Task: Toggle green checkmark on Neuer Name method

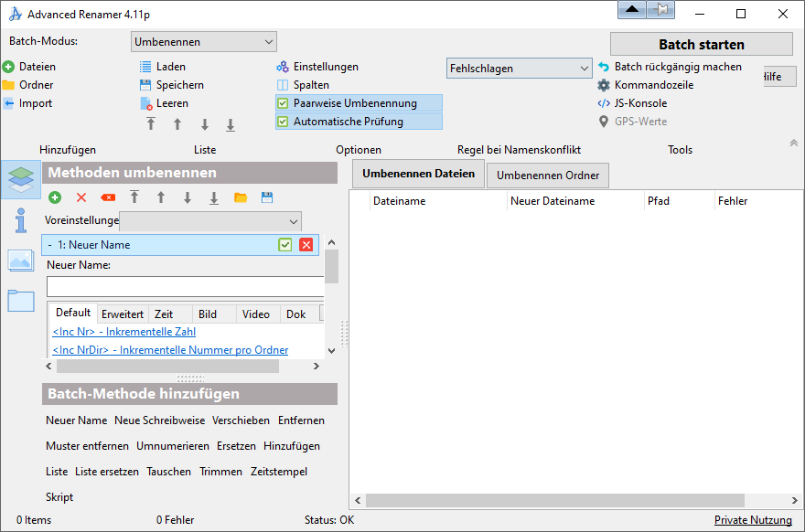Action: (x=285, y=245)
